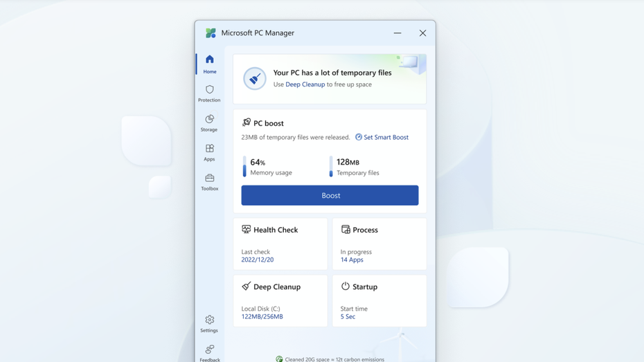Open the Deep Cleanup card heading
Screen dimensions: 644x362
click(x=276, y=287)
